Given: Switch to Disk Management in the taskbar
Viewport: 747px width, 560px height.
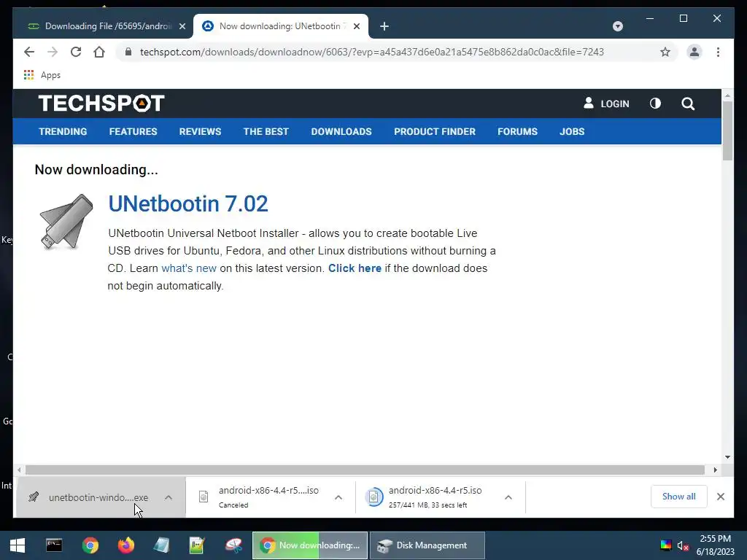Looking at the screenshot, I should 427,545.
